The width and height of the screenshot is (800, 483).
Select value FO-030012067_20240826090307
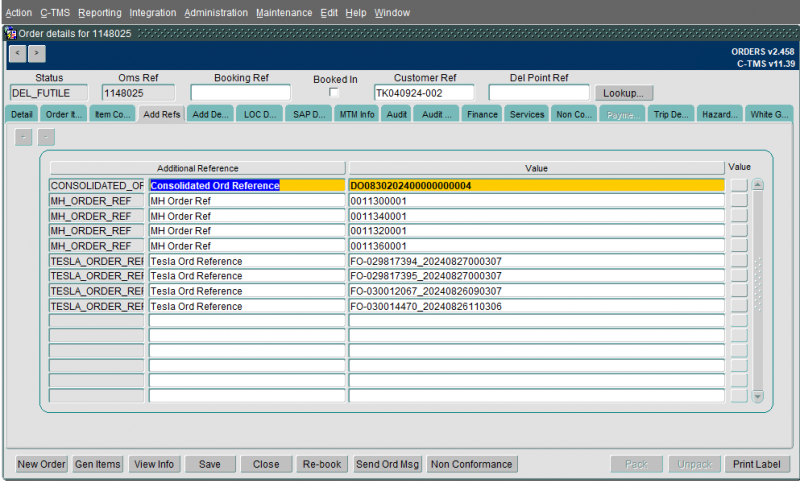coord(536,291)
